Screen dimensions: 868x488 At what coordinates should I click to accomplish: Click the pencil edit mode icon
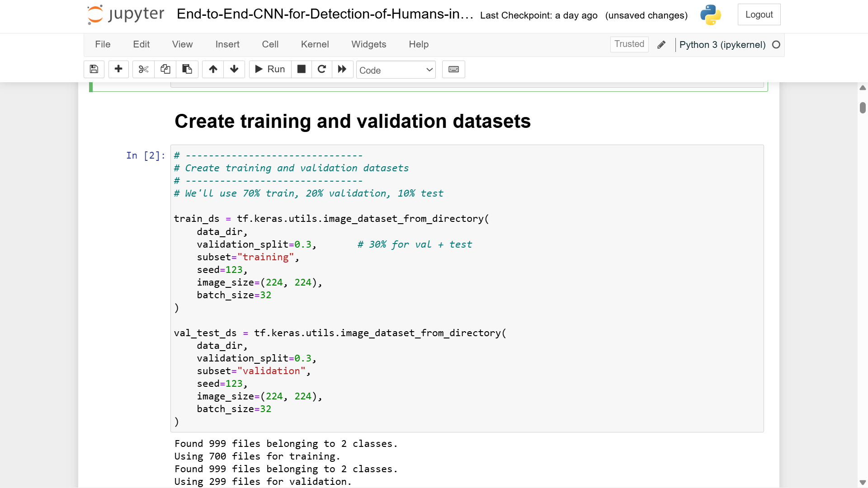661,45
